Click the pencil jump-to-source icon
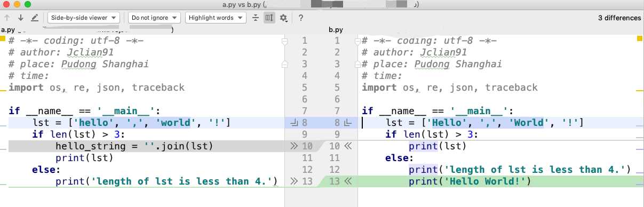644x207 pixels. click(x=35, y=18)
